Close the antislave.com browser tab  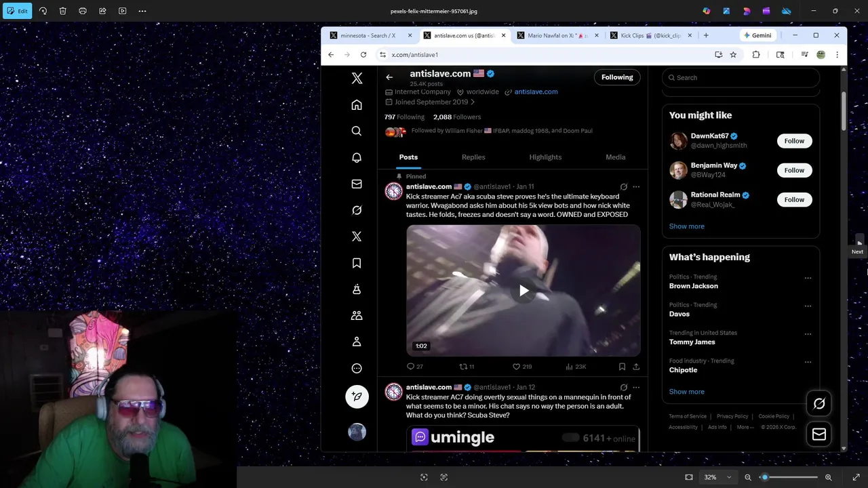503,35
